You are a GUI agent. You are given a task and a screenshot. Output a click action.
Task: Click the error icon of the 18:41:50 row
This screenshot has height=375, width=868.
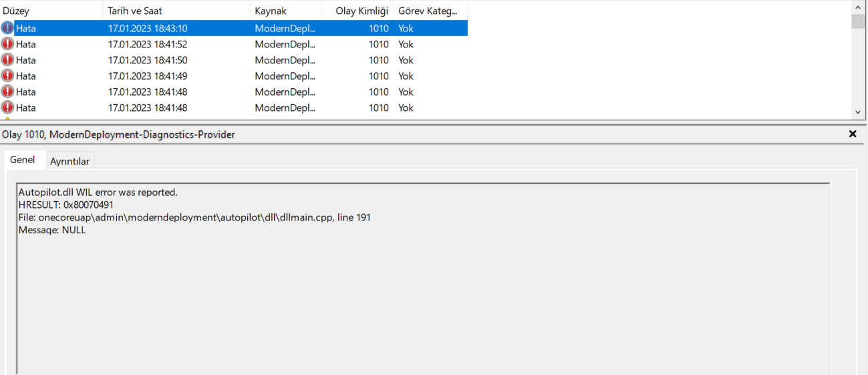click(x=7, y=60)
